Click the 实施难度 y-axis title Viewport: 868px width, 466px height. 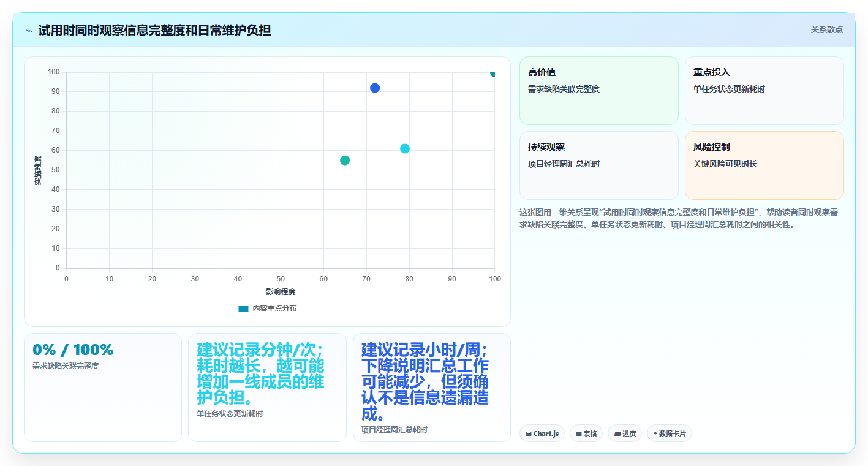[38, 170]
